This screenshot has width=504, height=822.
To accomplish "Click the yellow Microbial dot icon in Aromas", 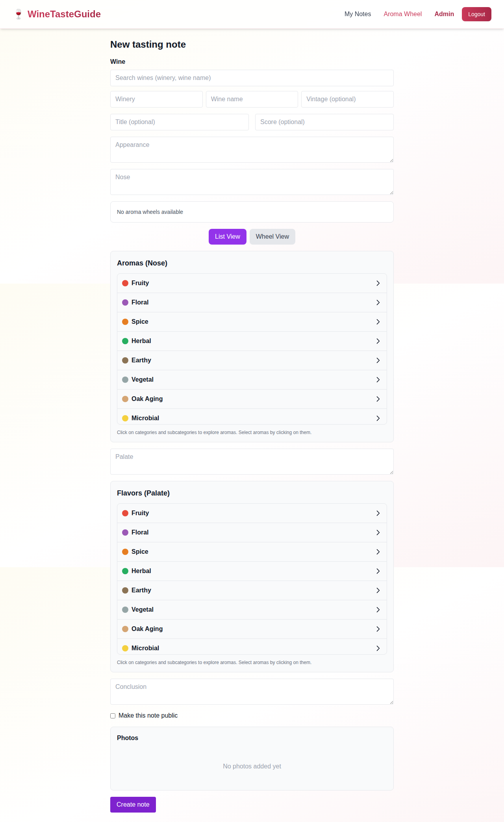I will [x=125, y=418].
